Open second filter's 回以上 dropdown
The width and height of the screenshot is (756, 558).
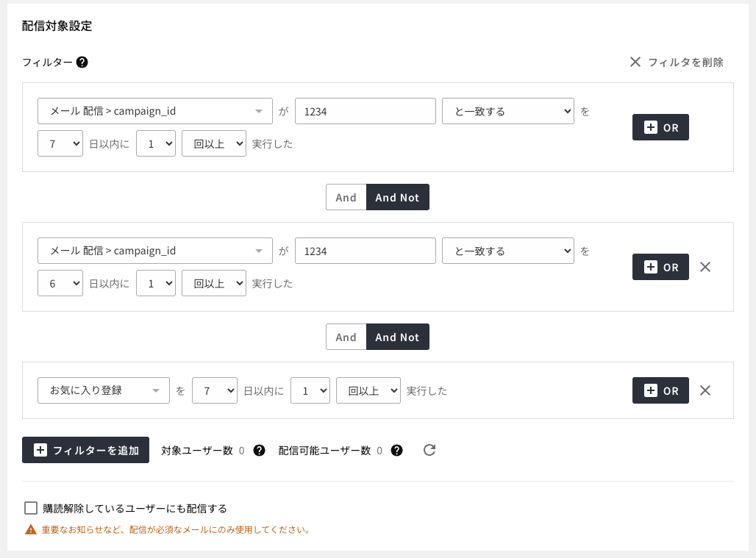click(214, 283)
